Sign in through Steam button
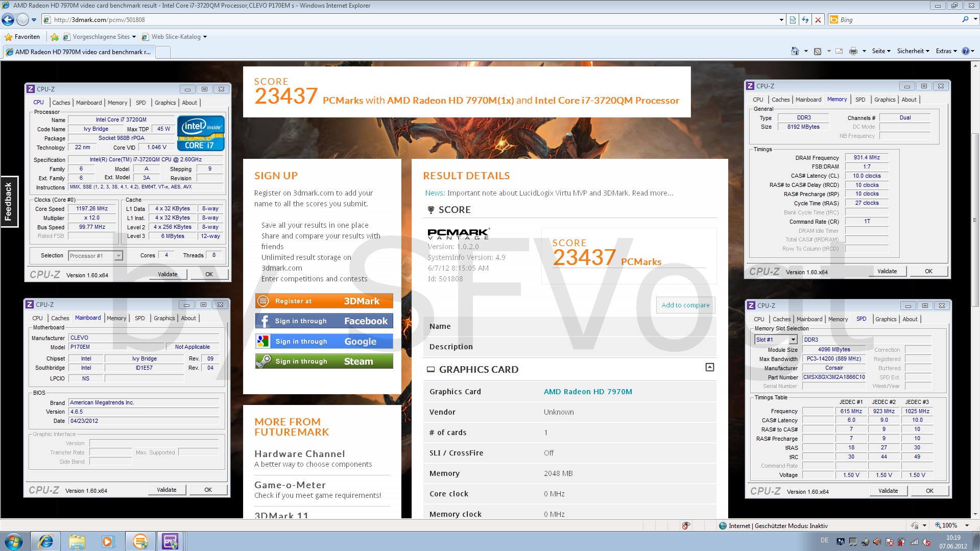The width and height of the screenshot is (980, 551). coord(324,362)
